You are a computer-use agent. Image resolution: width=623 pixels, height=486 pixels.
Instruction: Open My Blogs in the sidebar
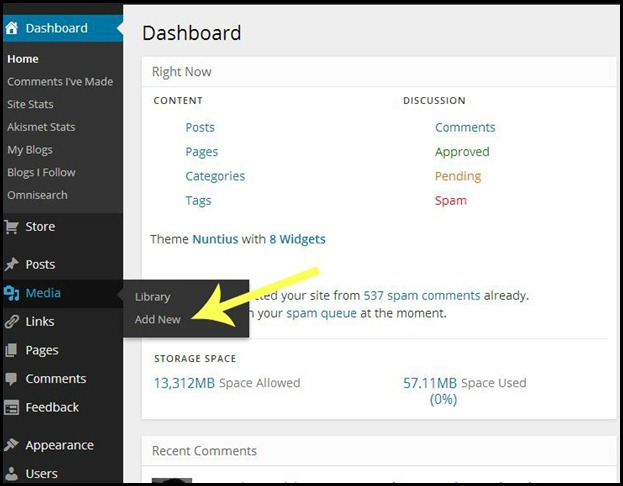(x=30, y=150)
